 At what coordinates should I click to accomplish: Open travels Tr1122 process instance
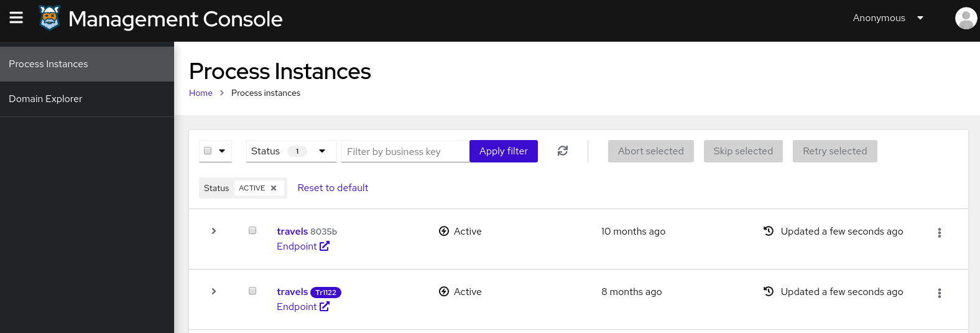pyautogui.click(x=292, y=292)
